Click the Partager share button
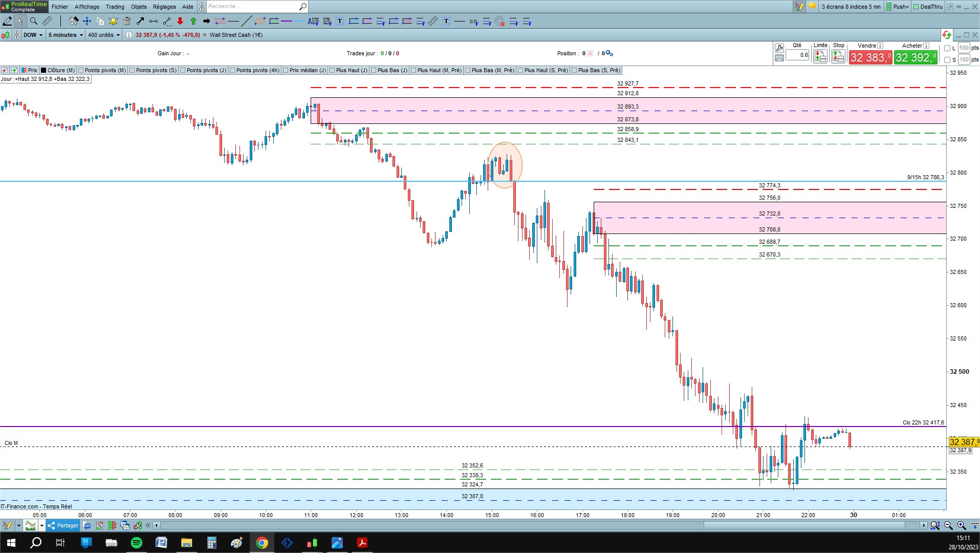This screenshot has height=553, width=980. [63, 525]
